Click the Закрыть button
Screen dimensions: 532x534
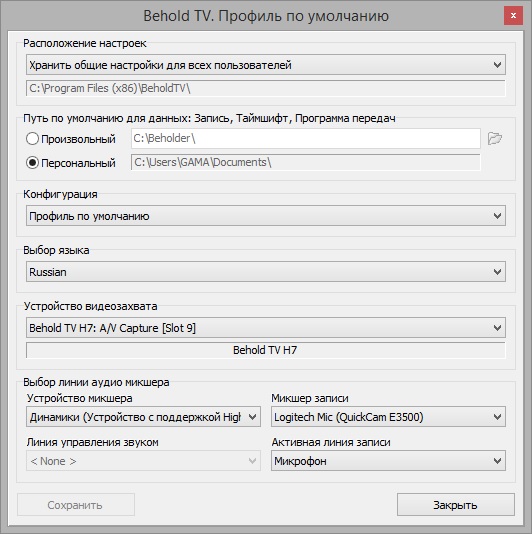coord(456,505)
